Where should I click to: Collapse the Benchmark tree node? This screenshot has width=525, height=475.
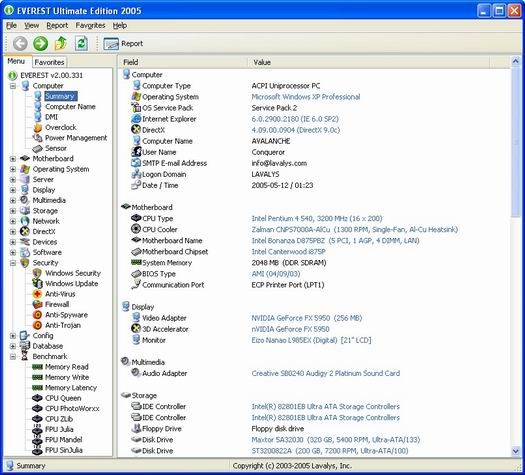tap(13, 357)
